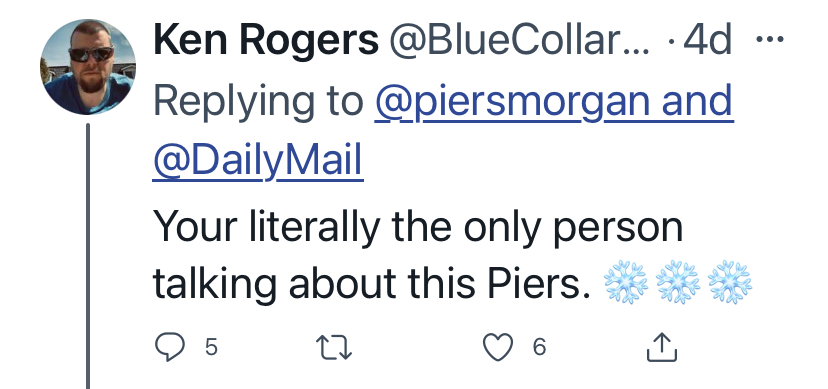Click the last snowflake emoji
Screen dimensions: 828x389
[x=730, y=282]
